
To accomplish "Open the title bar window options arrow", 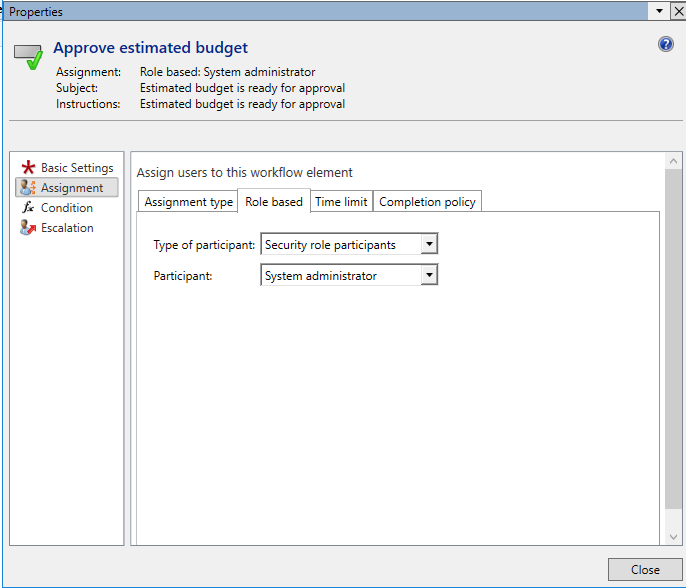I will 658,11.
